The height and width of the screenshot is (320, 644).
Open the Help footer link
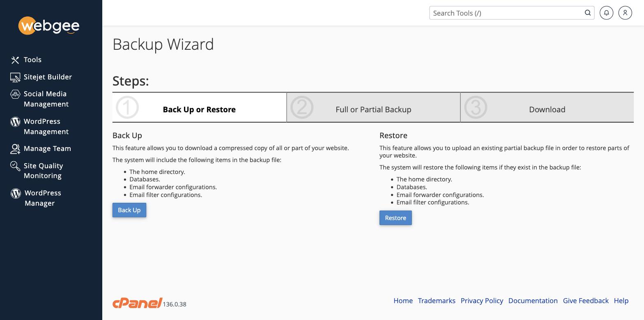click(621, 301)
